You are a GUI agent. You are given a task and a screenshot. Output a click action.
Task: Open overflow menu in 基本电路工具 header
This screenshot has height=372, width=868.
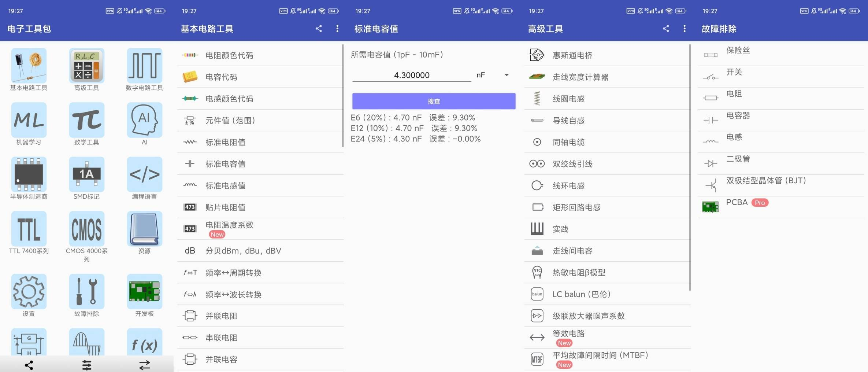tap(337, 29)
